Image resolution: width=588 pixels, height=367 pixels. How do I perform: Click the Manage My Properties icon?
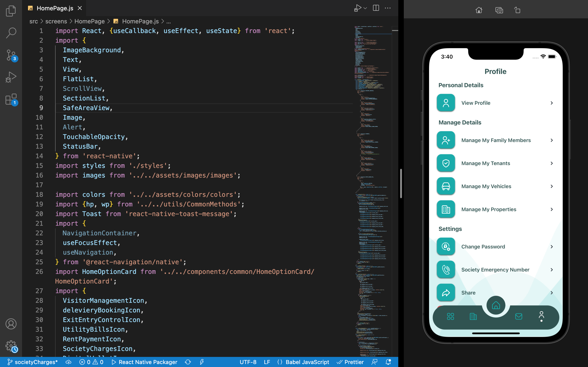click(446, 209)
